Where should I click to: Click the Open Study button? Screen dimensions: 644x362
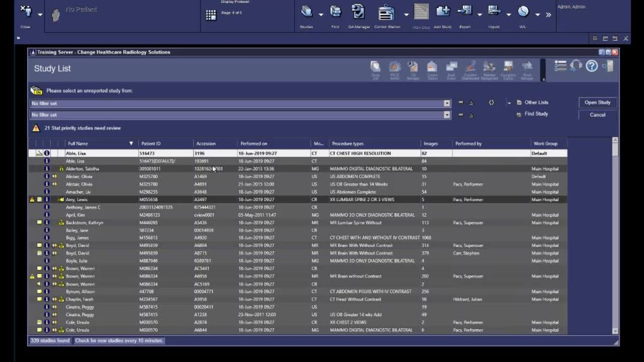pos(597,102)
